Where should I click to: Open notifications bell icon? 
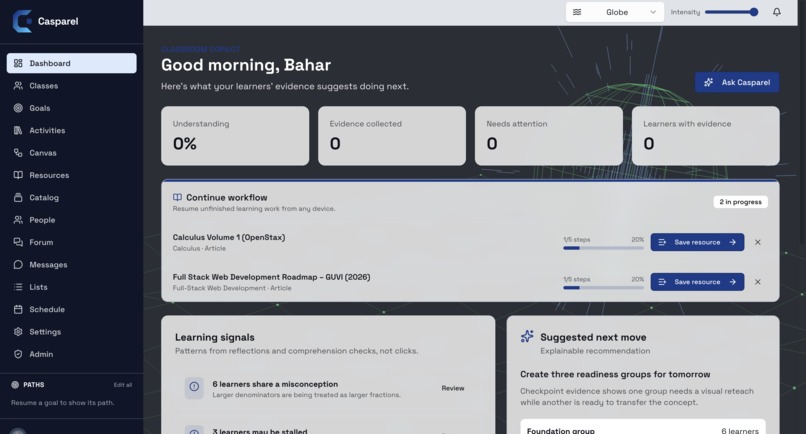(x=777, y=12)
